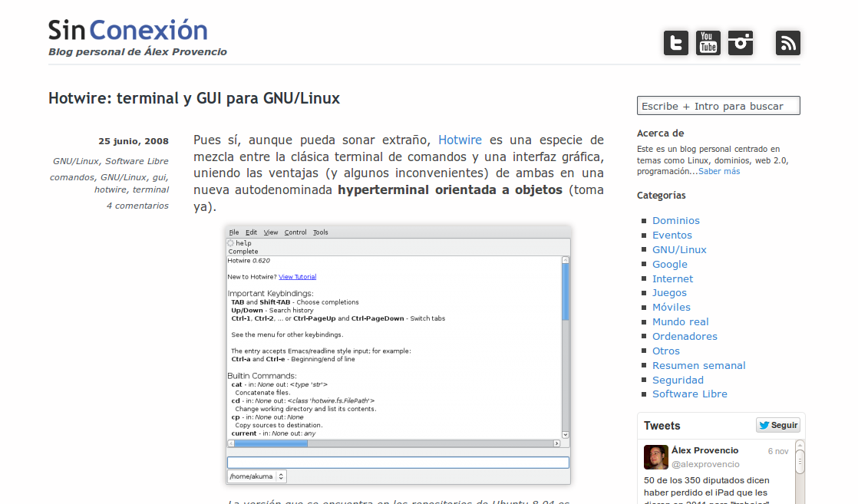Follow the 'Saber más' link
Image resolution: width=858 pixels, height=504 pixels.
(x=718, y=171)
